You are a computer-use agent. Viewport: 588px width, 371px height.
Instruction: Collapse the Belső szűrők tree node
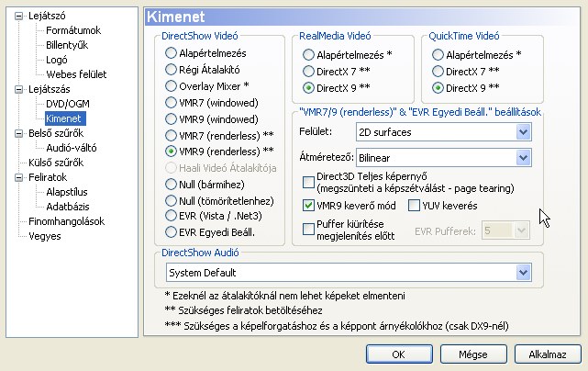[x=7, y=133]
